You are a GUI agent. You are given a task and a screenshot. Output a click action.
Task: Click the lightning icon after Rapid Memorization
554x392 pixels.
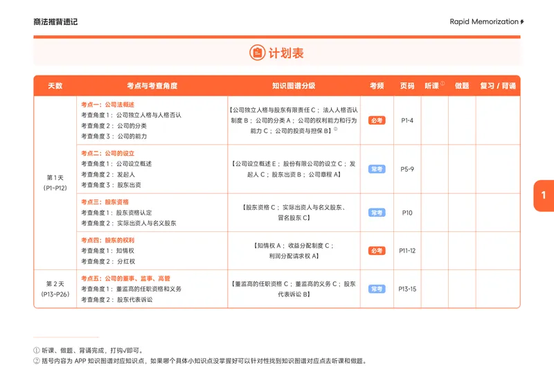click(522, 22)
